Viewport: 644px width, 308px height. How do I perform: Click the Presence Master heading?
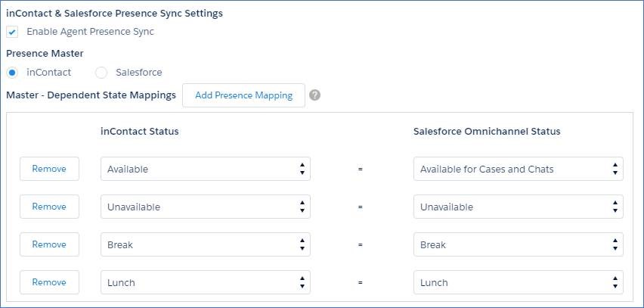point(45,54)
